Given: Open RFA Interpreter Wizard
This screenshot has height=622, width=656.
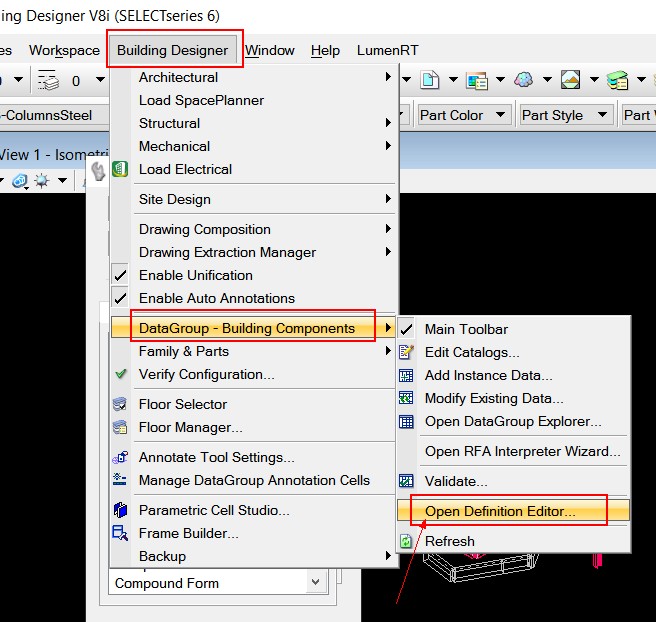Looking at the screenshot, I should coord(513,451).
